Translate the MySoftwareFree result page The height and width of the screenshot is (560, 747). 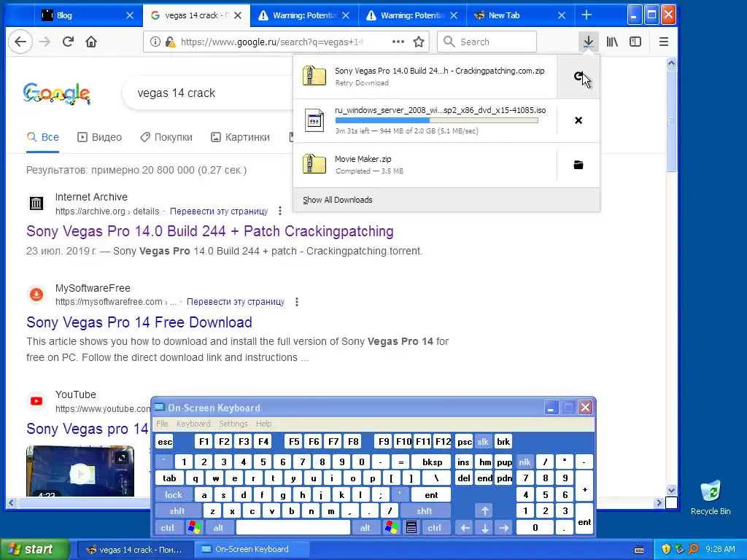coord(236,302)
